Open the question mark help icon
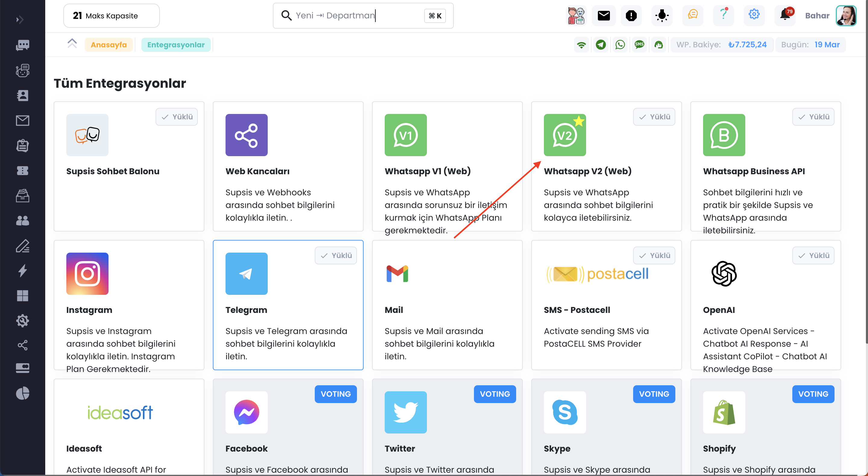This screenshot has height=476, width=868. tap(723, 15)
